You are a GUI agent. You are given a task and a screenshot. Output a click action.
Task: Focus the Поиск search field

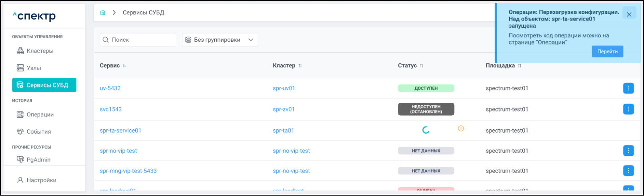coord(141,40)
